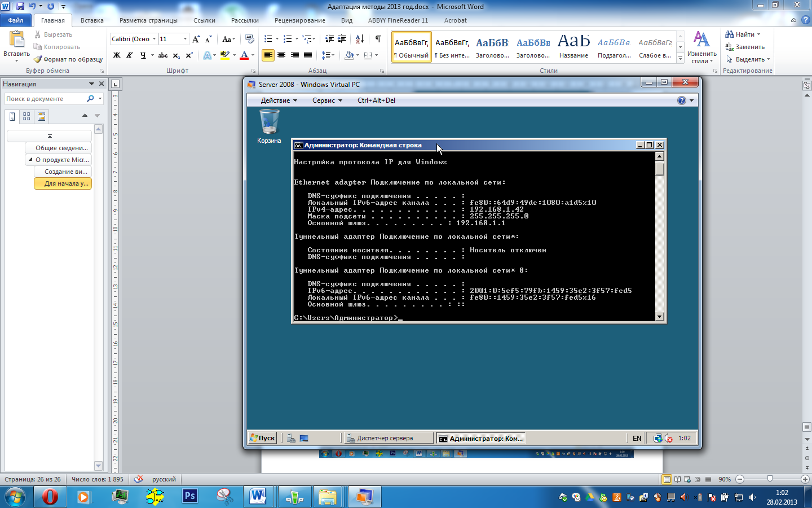Switch to Разметка страницы ribbon tab
Viewport: 812px width, 508px height.
pyautogui.click(x=148, y=20)
